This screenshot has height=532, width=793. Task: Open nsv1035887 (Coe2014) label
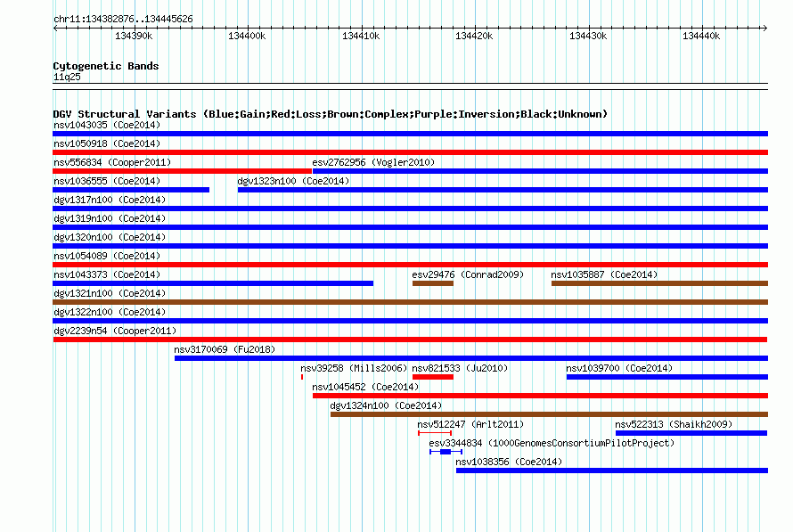(x=604, y=274)
